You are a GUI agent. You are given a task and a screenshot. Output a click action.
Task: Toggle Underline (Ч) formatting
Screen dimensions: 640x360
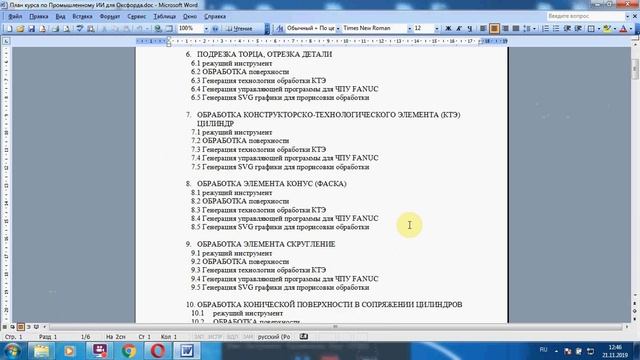tap(469, 29)
